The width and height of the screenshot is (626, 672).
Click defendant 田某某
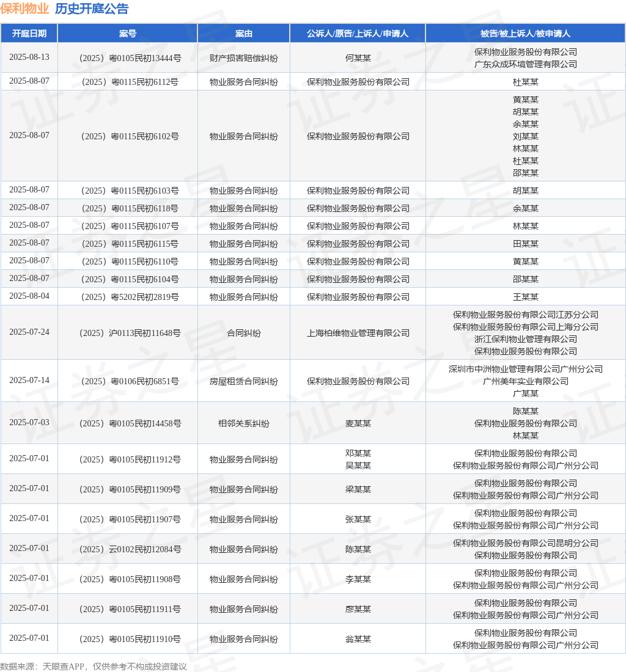pyautogui.click(x=525, y=244)
